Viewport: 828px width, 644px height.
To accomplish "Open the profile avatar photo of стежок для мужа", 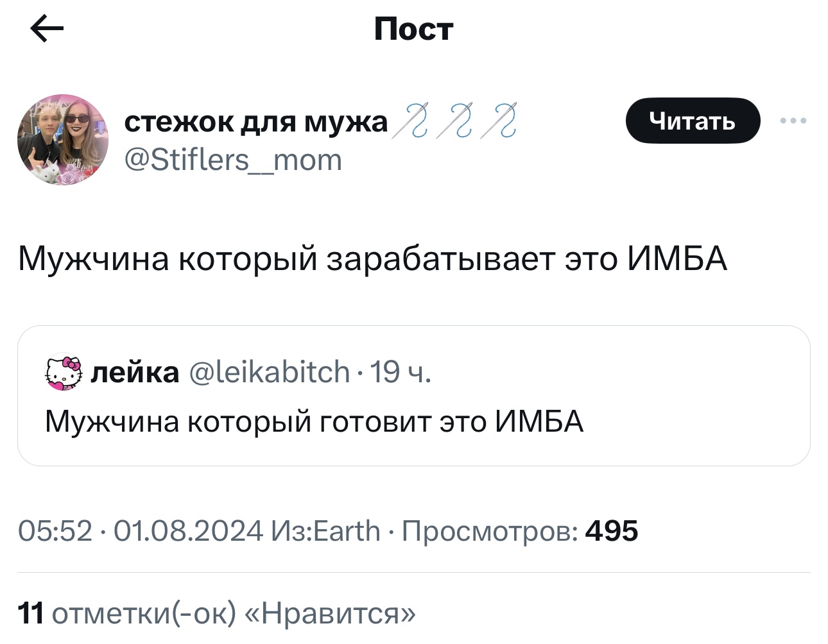I will tap(63, 140).
